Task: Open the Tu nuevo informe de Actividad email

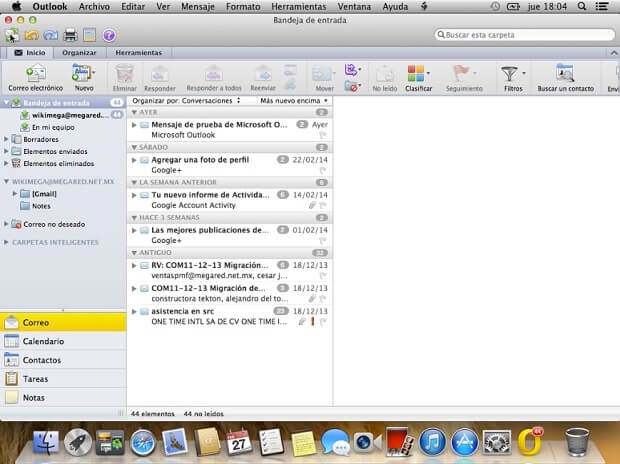Action: 230,200
